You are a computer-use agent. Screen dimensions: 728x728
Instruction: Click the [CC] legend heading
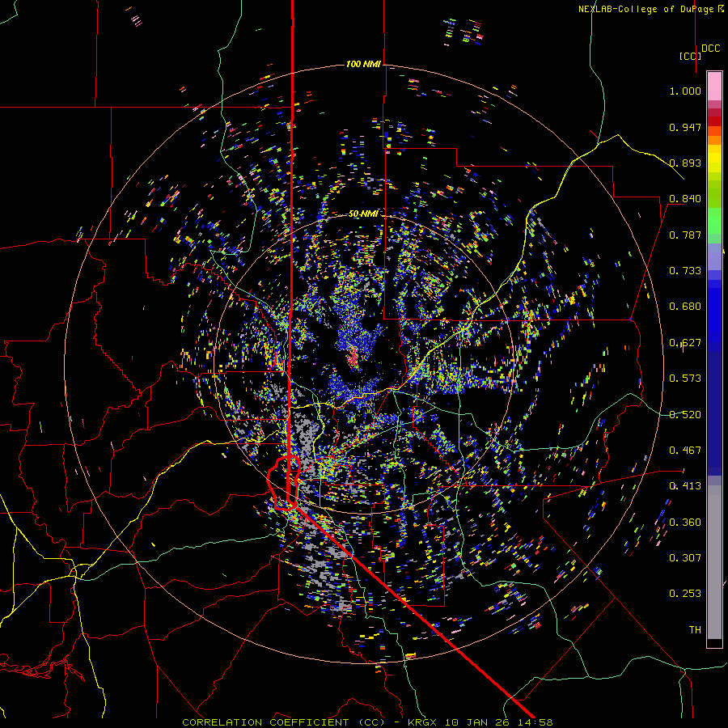pos(690,56)
